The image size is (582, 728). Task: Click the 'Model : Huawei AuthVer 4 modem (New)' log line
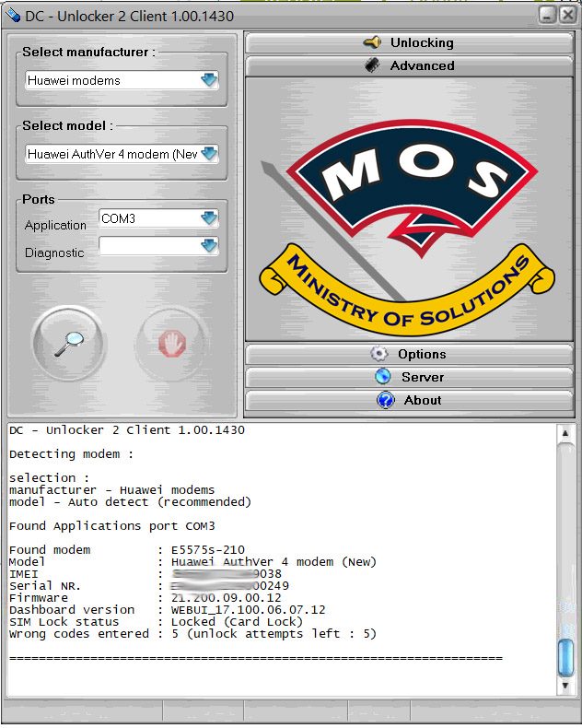192,562
